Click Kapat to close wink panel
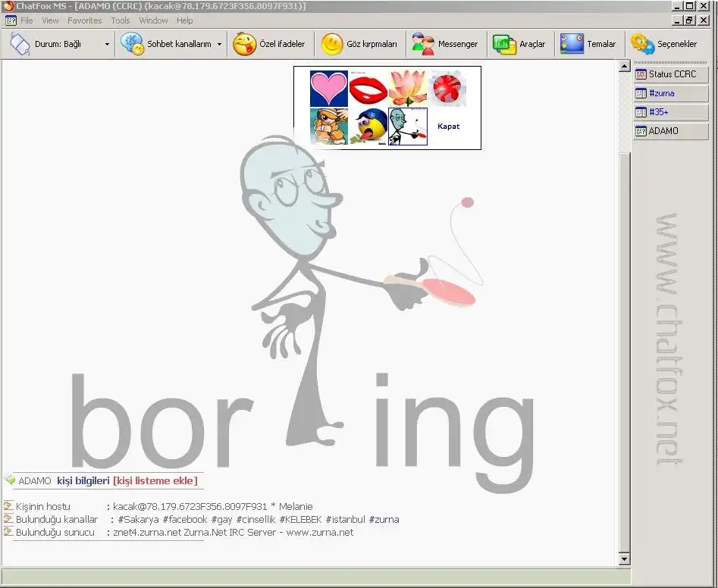Screen dimensions: 718x588 click(448, 127)
